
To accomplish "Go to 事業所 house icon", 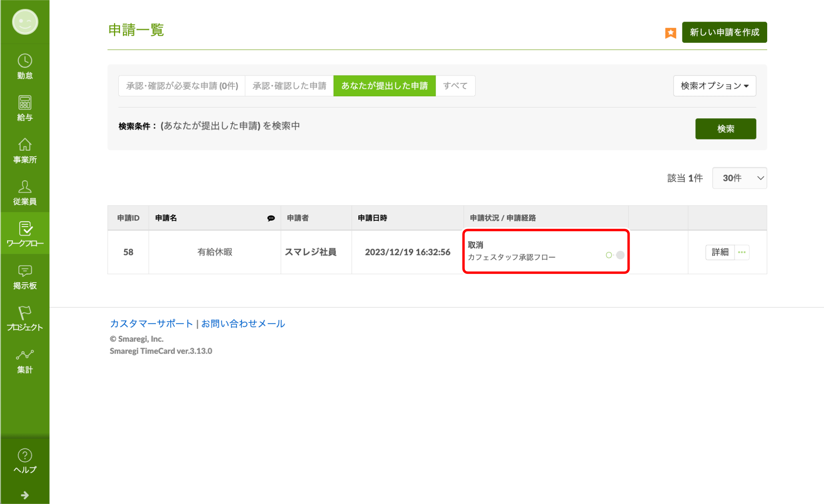I will pos(25,145).
